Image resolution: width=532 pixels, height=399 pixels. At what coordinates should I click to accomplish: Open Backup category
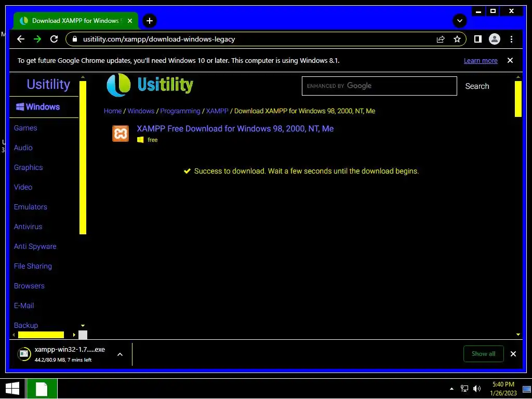[x=26, y=325]
